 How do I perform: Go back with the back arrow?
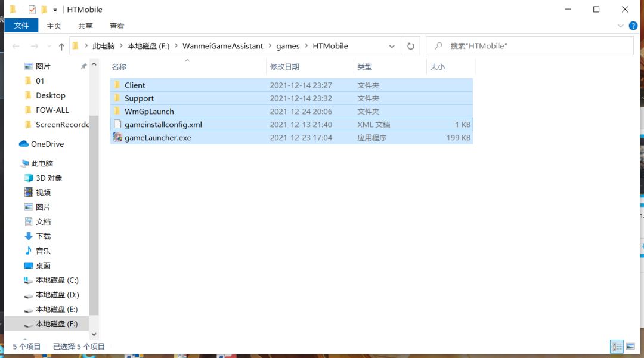(16, 46)
